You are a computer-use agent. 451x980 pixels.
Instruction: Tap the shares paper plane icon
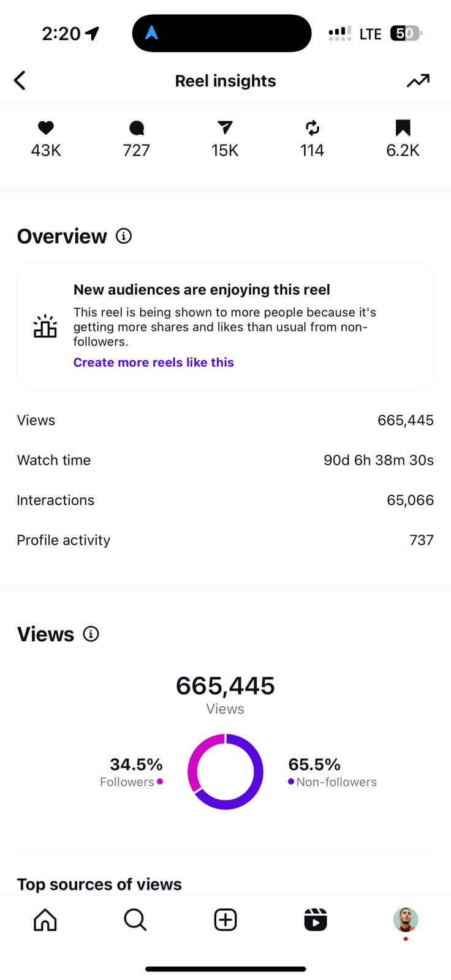tap(225, 127)
